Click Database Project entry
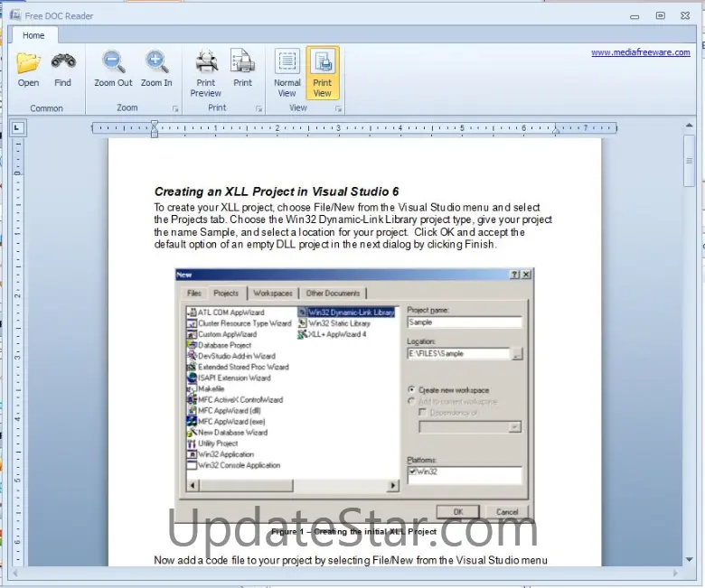The height and width of the screenshot is (588, 705). (x=220, y=345)
